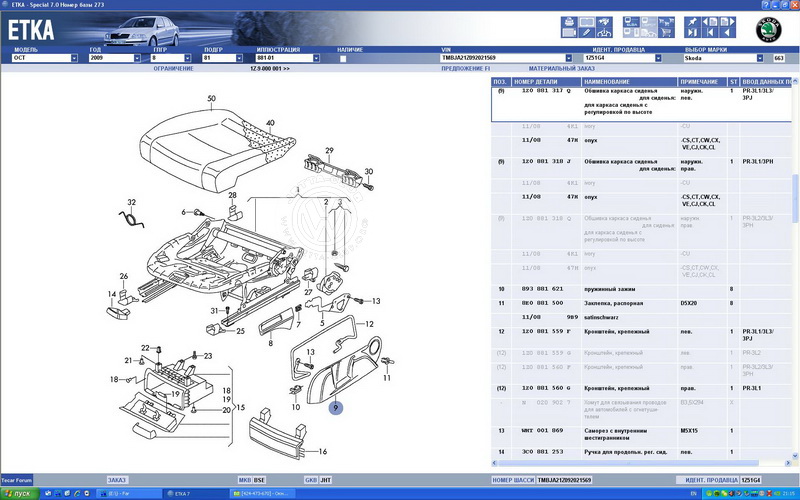Open the Модель dropdown

coord(74,58)
